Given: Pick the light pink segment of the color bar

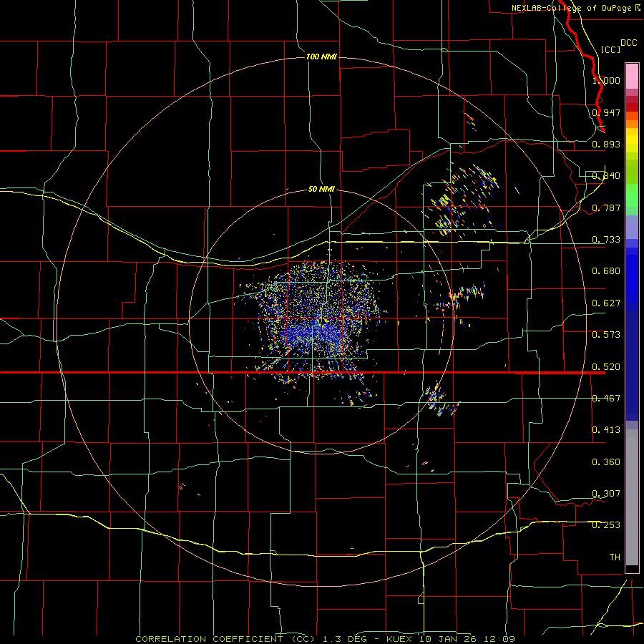Looking at the screenshot, I should (632, 76).
